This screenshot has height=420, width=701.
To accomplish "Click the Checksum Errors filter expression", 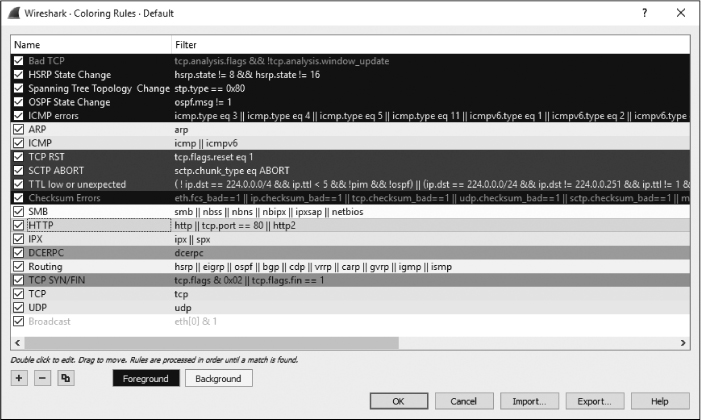I will (x=432, y=198).
